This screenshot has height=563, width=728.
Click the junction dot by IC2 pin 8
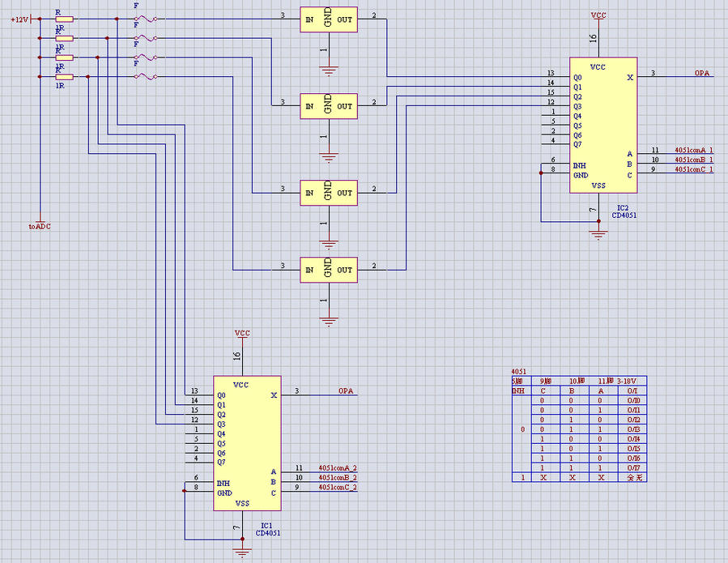pos(541,173)
